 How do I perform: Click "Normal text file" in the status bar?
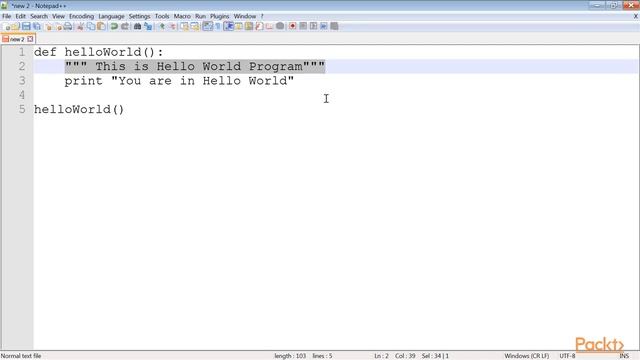21,356
